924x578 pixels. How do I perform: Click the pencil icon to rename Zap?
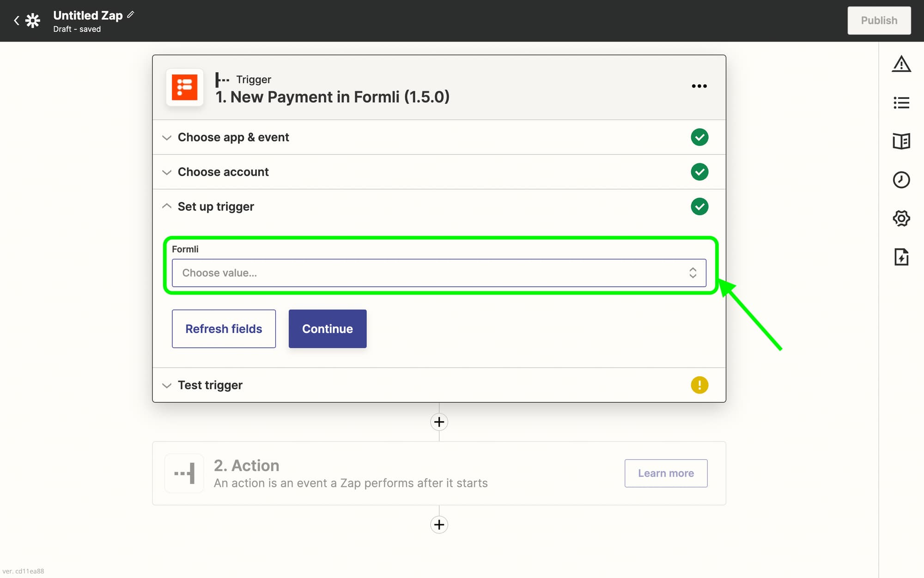click(x=131, y=15)
